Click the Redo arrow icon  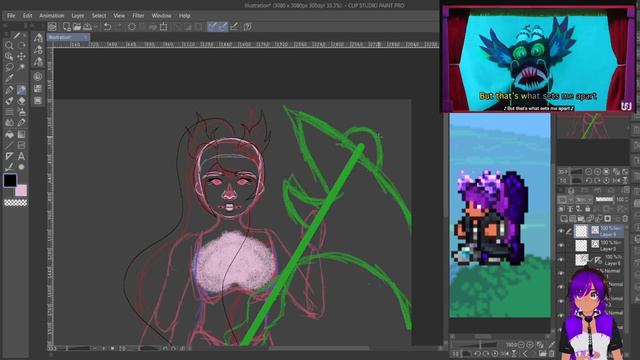[x=118, y=27]
